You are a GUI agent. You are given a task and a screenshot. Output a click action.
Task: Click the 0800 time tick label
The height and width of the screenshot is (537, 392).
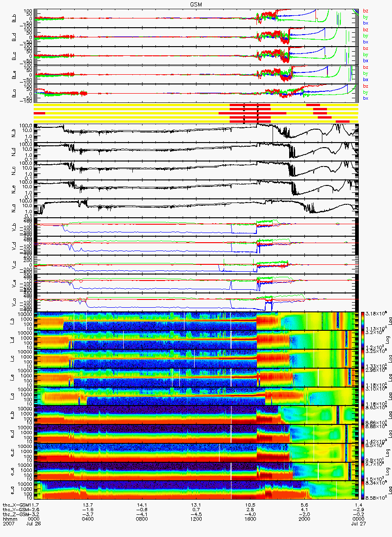pyautogui.click(x=142, y=519)
